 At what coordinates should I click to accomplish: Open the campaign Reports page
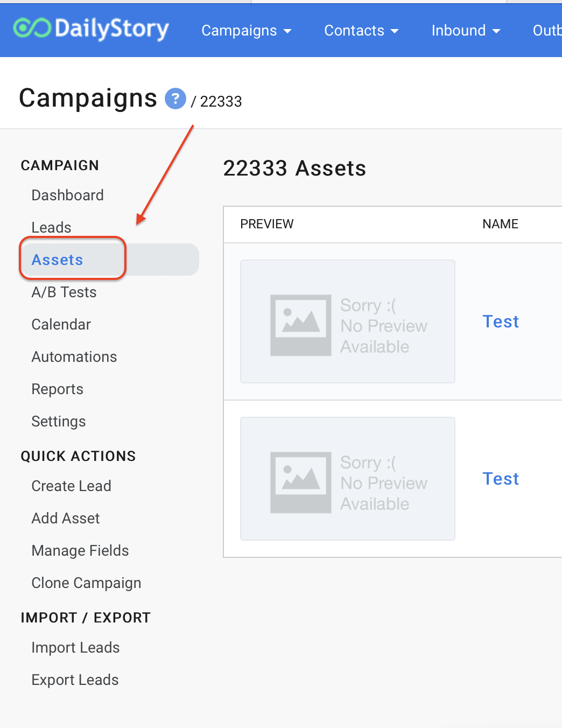pos(57,389)
